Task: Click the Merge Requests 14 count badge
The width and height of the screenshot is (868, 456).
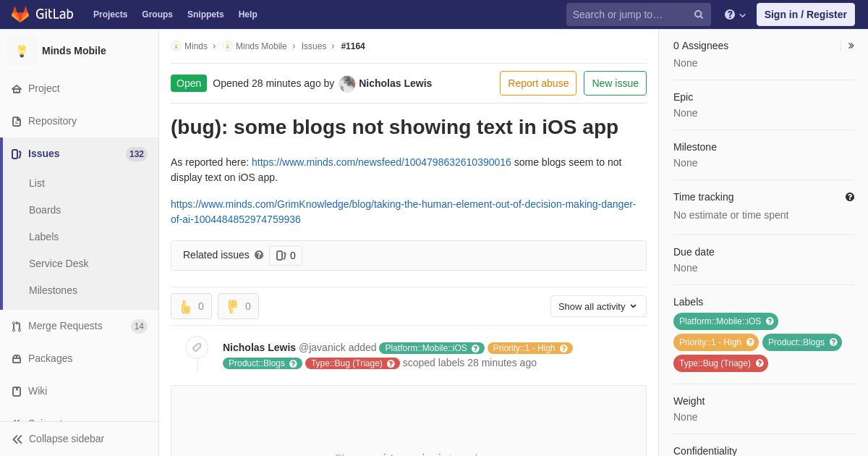Action: tap(139, 326)
